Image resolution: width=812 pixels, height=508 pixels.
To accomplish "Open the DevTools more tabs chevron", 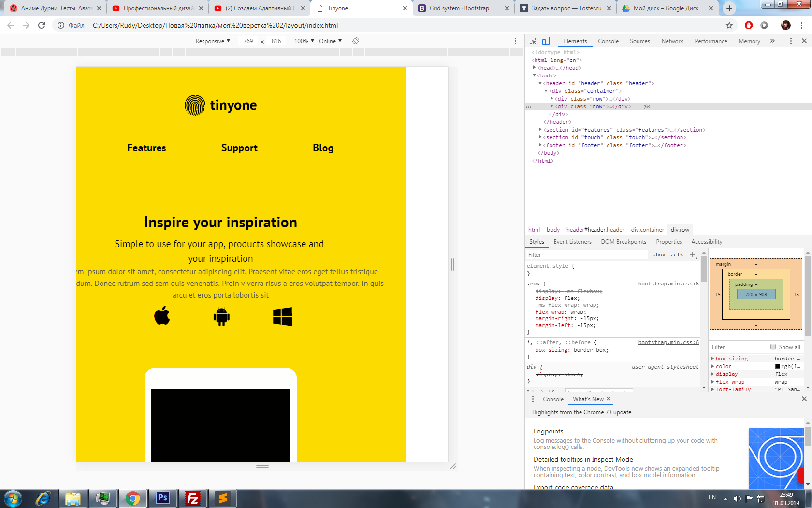I will pos(772,41).
